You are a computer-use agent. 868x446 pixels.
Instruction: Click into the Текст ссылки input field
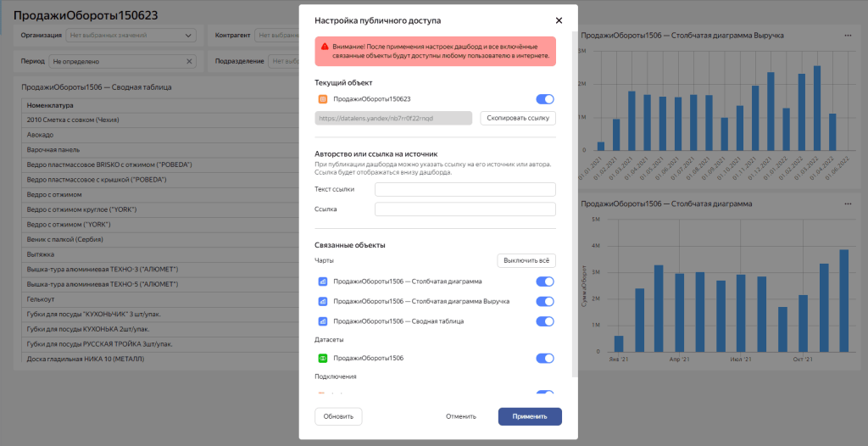[465, 189]
